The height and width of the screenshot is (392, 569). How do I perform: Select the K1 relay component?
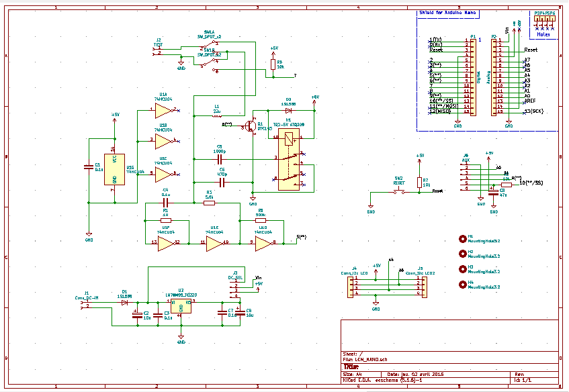(x=290, y=161)
